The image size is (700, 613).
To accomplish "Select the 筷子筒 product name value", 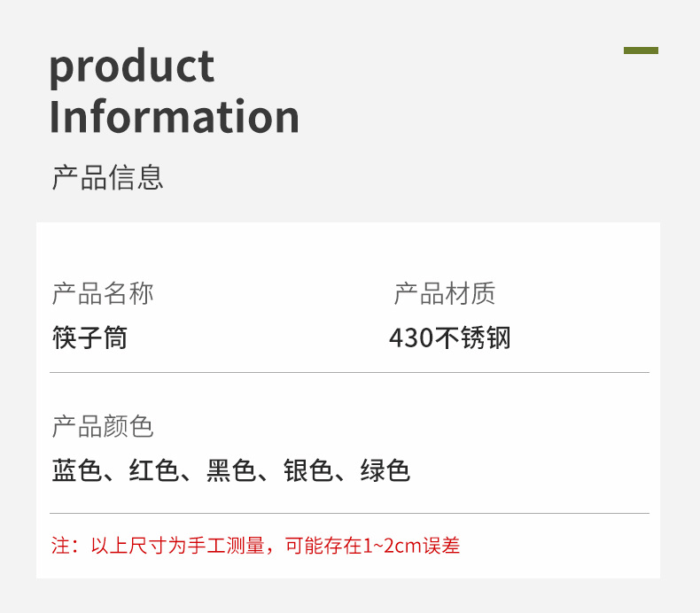I will coord(89,338).
